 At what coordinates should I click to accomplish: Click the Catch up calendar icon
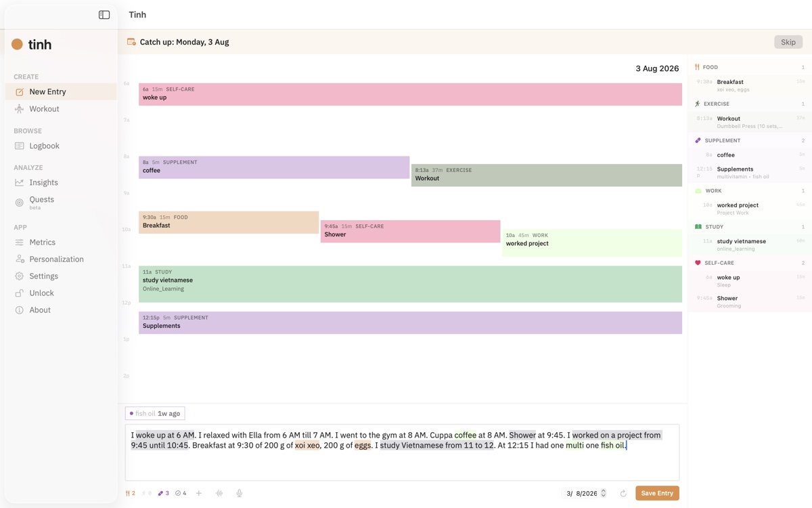[x=131, y=42]
